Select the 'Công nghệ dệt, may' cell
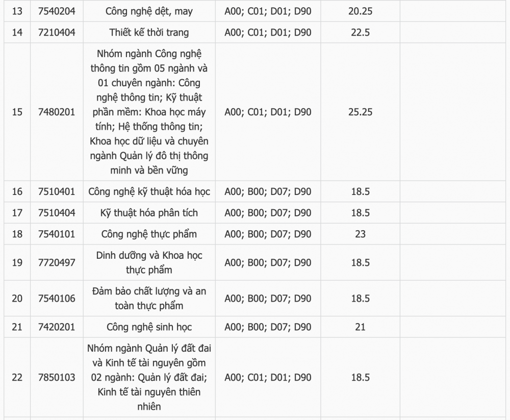 coord(149,11)
